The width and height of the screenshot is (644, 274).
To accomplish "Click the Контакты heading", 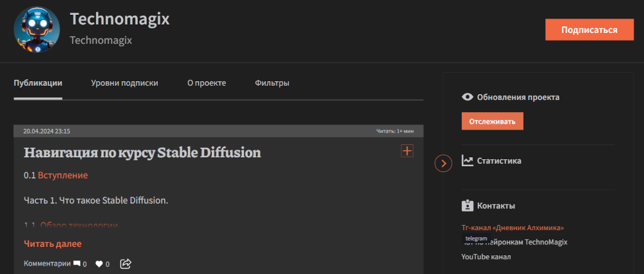I will coord(496,206).
